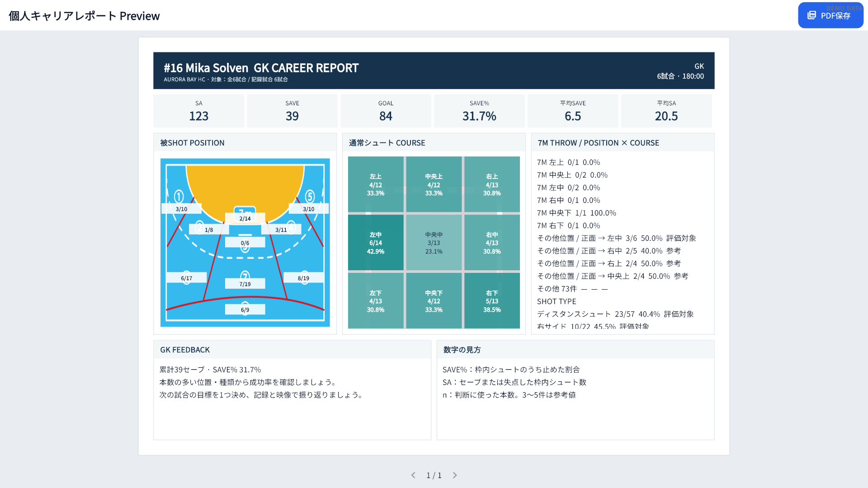This screenshot has height=488, width=868.
Task: Click the 3/10 label at position 1
Action: click(x=181, y=209)
